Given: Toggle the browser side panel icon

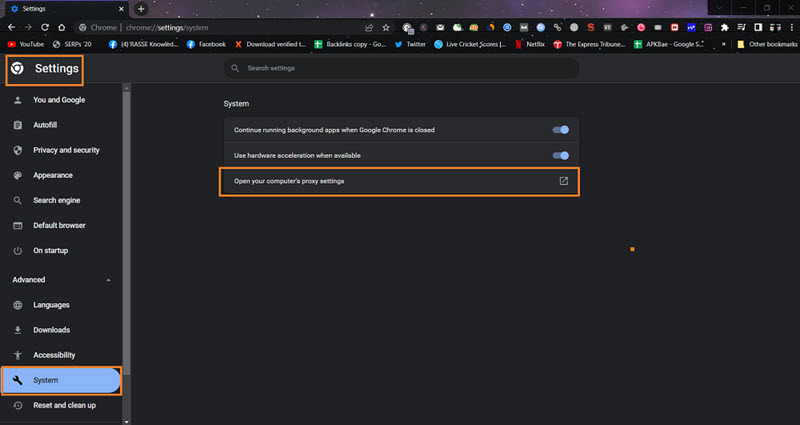Looking at the screenshot, I should pos(758,28).
